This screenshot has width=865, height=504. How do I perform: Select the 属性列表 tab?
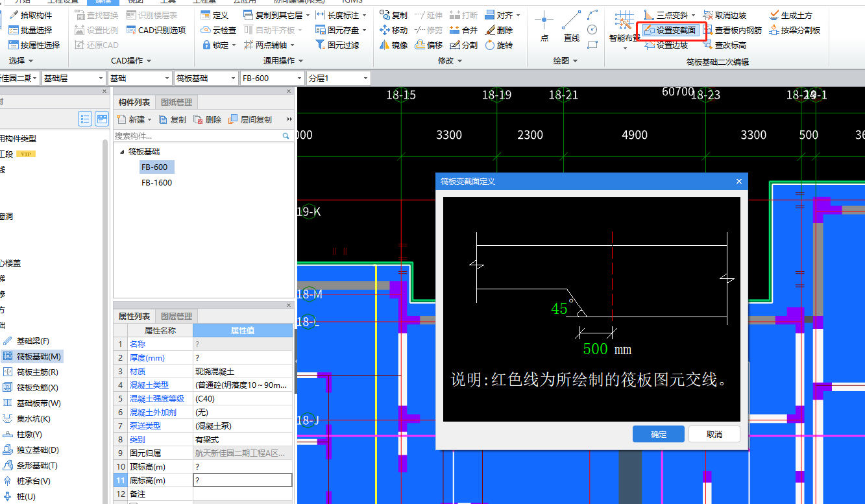click(x=134, y=317)
